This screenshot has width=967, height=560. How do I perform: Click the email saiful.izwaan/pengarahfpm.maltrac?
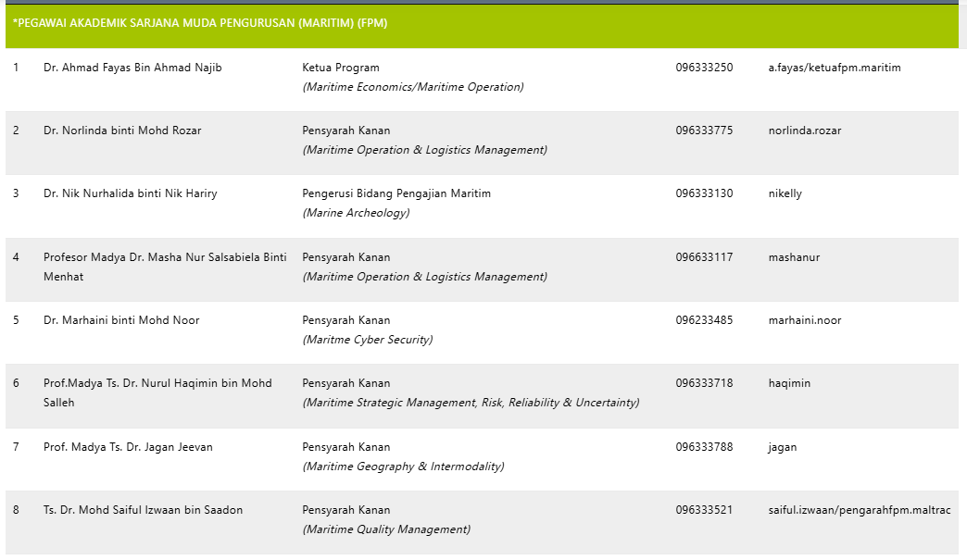pos(859,510)
